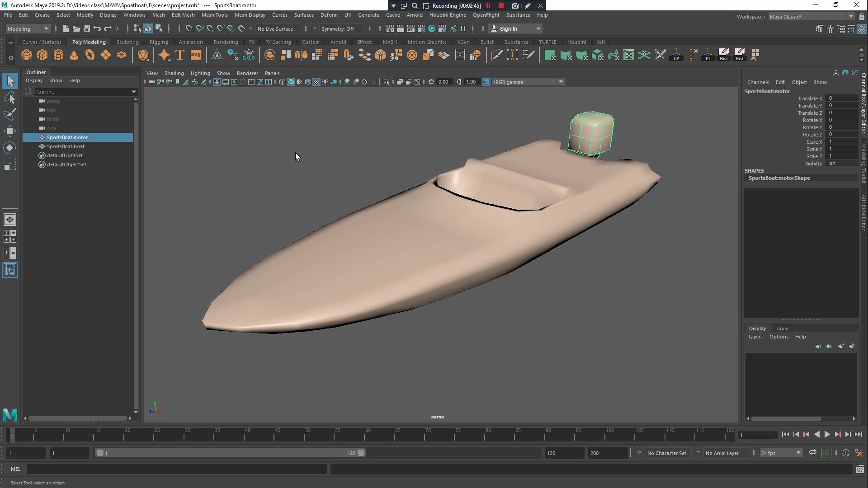The width and height of the screenshot is (868, 488).
Task: Toggle wireframe on shaded viewport icon
Action: [308, 82]
